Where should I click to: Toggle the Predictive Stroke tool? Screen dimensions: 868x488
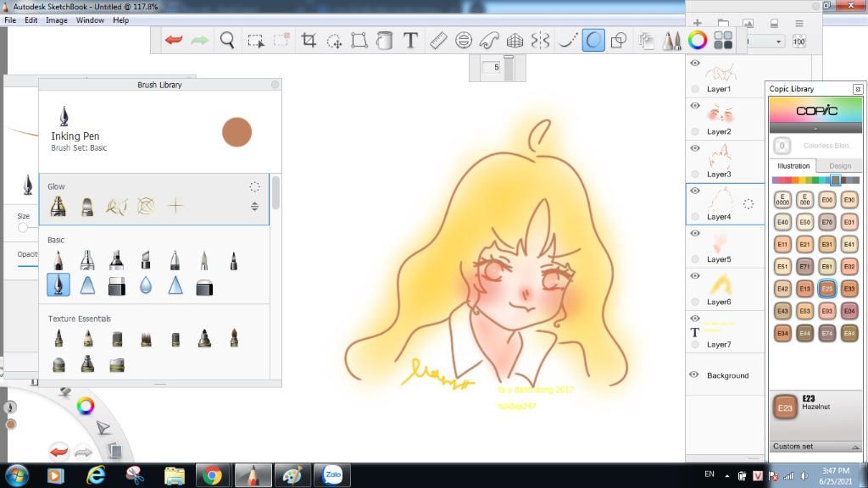pos(593,41)
